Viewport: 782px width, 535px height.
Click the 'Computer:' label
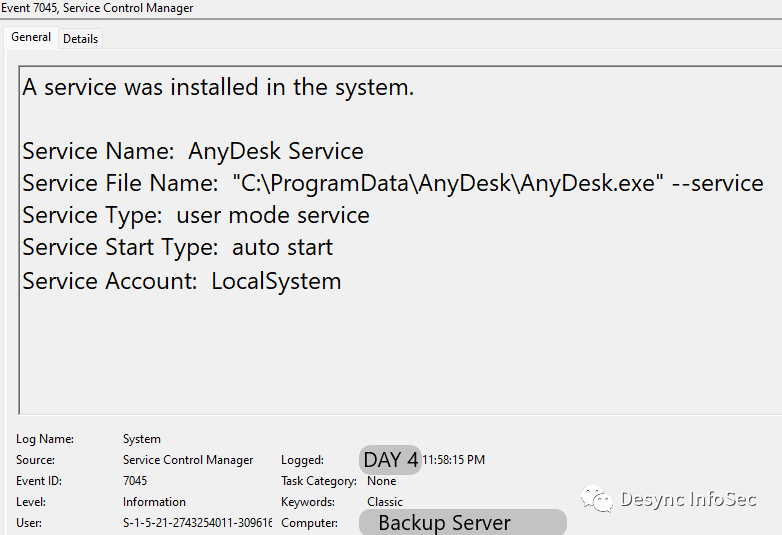click(x=309, y=523)
